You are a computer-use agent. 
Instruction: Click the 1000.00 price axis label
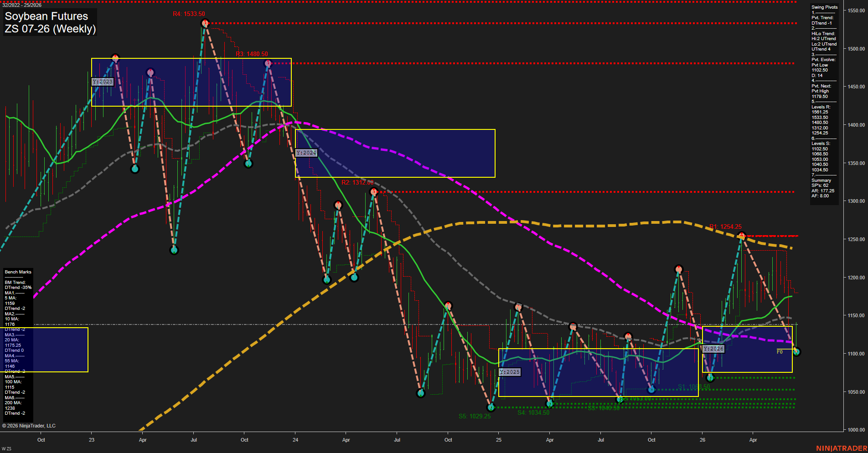coord(856,430)
